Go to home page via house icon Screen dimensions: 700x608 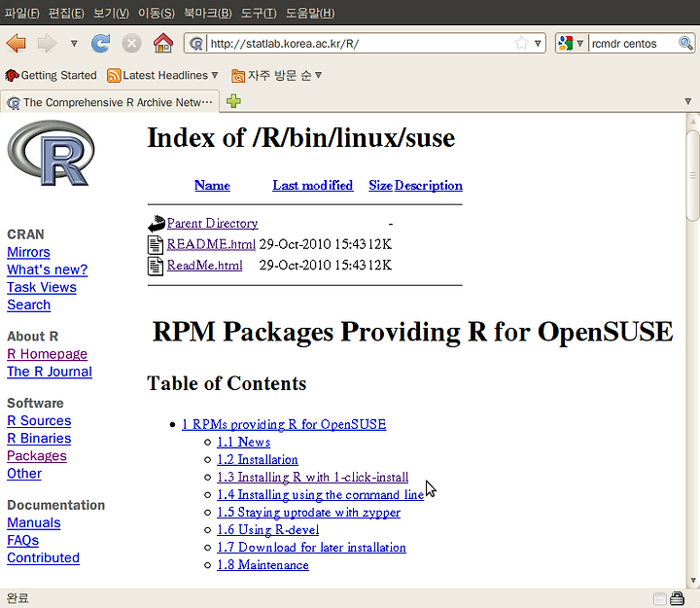point(163,44)
